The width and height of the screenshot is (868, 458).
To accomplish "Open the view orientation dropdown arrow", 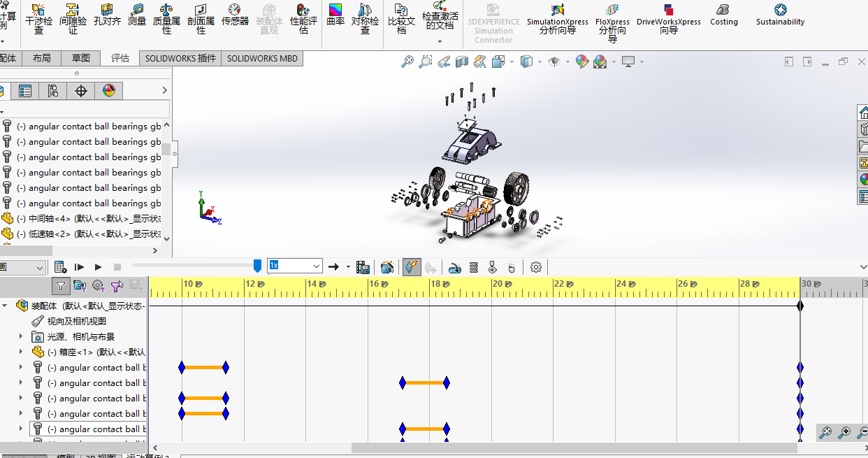I will 512,62.
